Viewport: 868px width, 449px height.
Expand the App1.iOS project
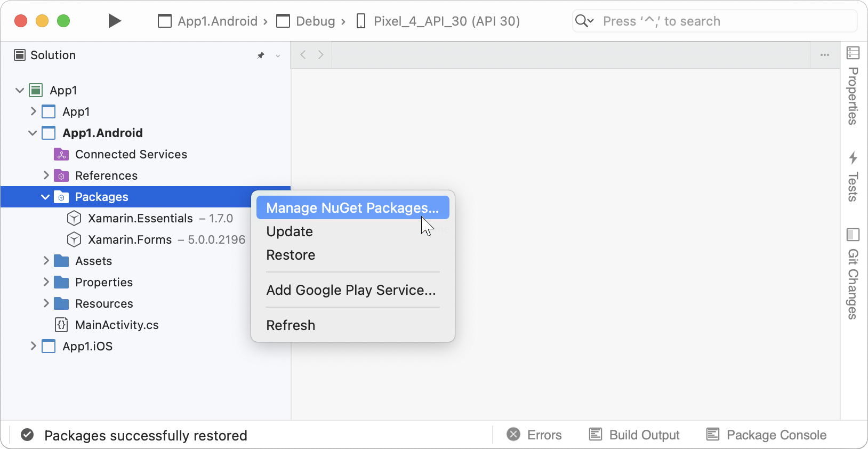point(33,346)
